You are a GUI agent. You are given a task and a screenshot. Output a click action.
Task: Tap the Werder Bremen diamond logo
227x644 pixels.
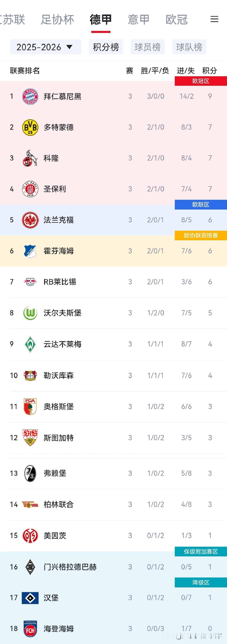[30, 344]
